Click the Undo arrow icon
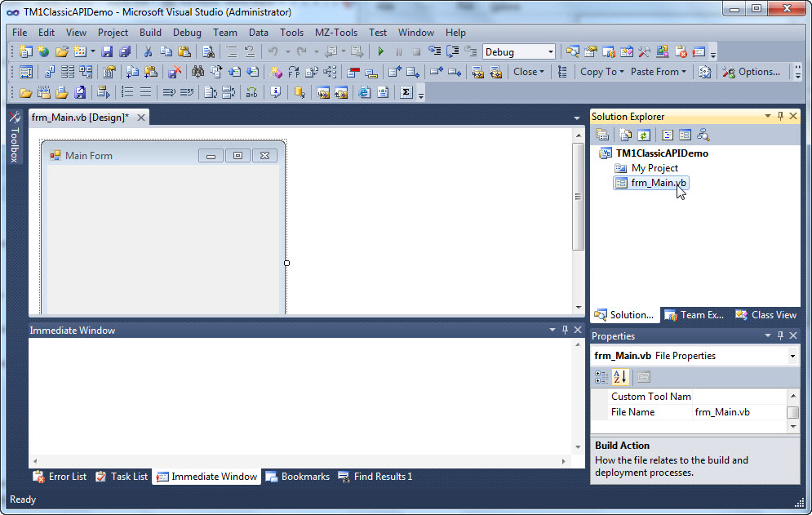 point(273,51)
